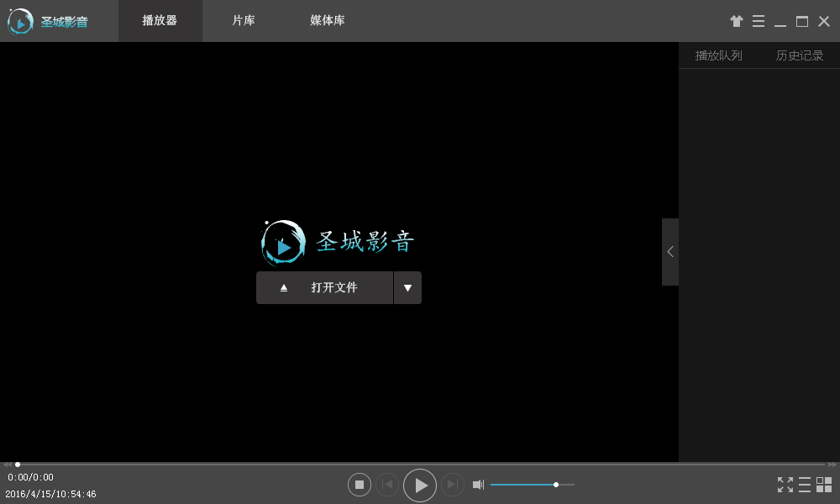This screenshot has height=504, width=840.
Task: Open the grid view icon at bottom right
Action: pyautogui.click(x=824, y=485)
